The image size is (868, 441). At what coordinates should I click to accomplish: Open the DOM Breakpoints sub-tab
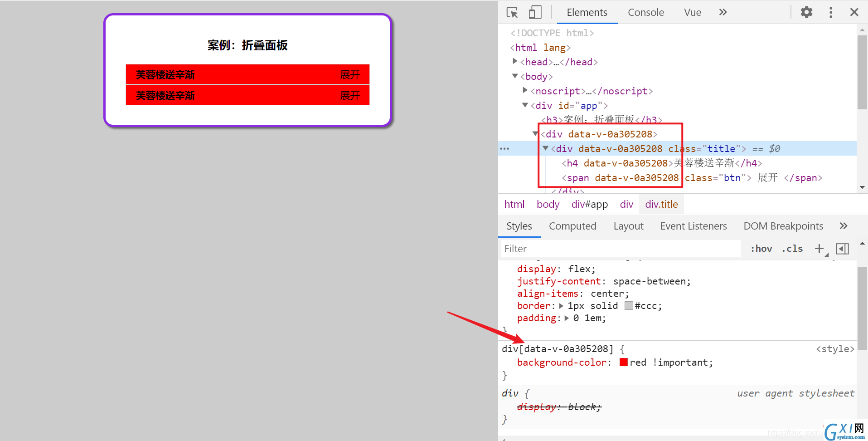(783, 226)
